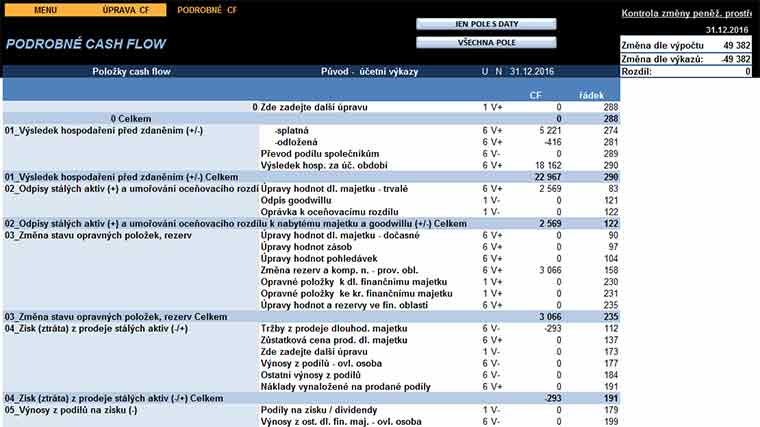This screenshot has height=427, width=760.
Task: Click řádek number 158
Action: click(611, 270)
